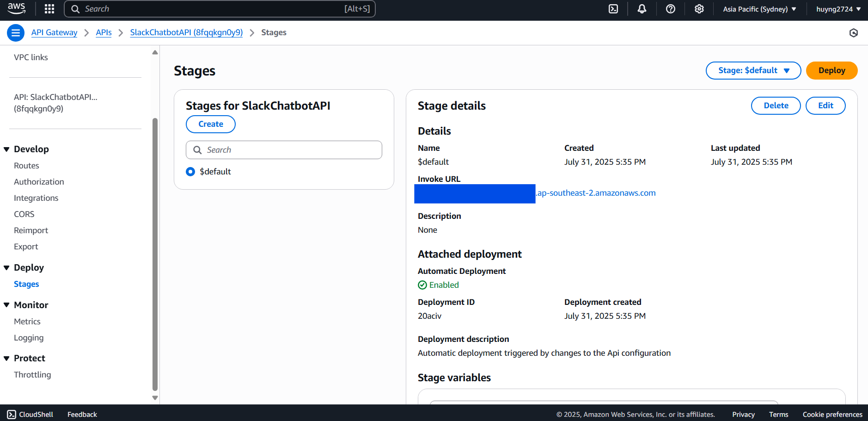This screenshot has width=868, height=421.
Task: Click the orange Deploy button
Action: [831, 70]
